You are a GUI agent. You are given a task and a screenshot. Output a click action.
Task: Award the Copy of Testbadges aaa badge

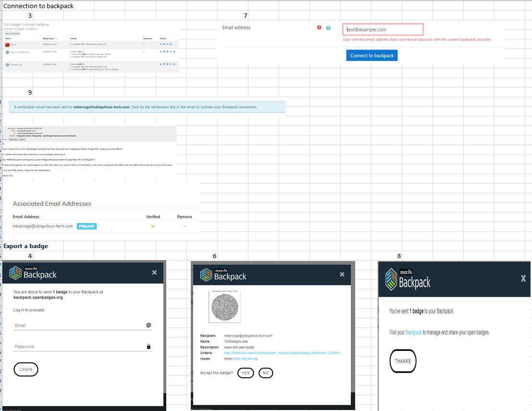click(164, 51)
